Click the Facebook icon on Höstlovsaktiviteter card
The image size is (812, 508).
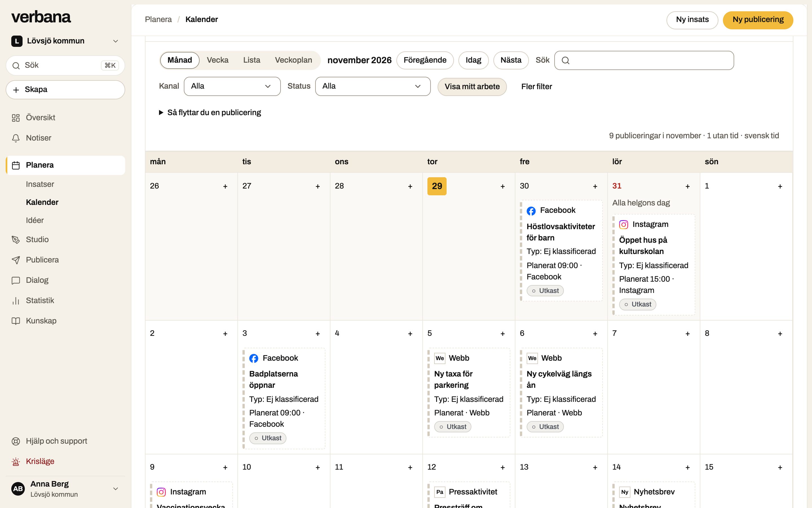531,211
